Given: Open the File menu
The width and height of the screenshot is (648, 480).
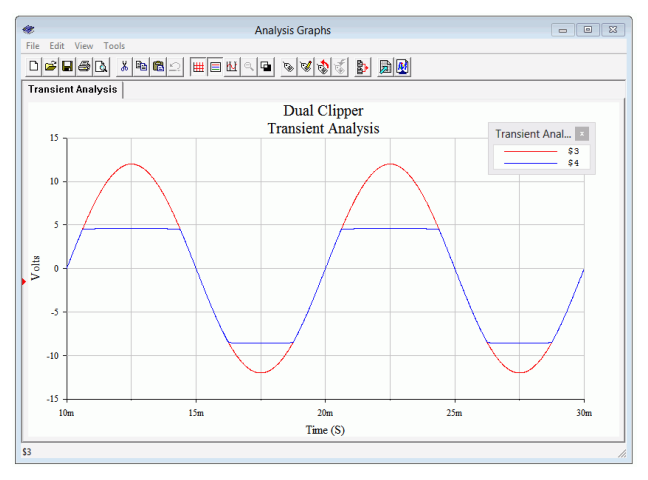Looking at the screenshot, I should (33, 46).
